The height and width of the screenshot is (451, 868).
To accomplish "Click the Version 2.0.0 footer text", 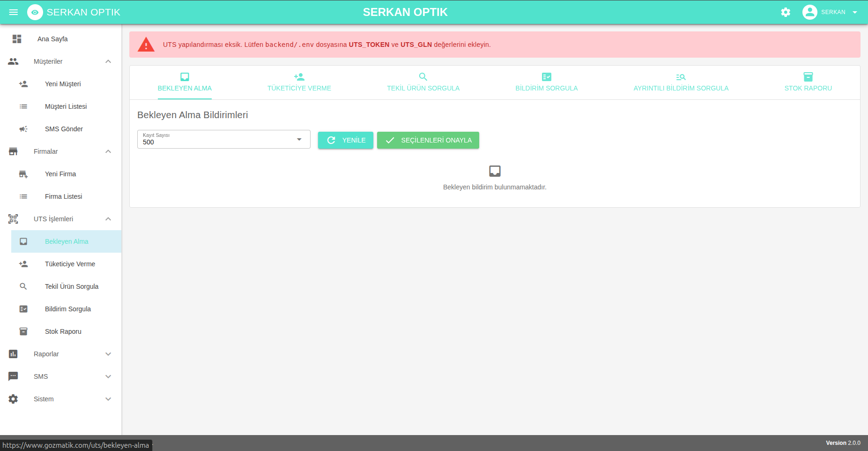I will [x=843, y=443].
